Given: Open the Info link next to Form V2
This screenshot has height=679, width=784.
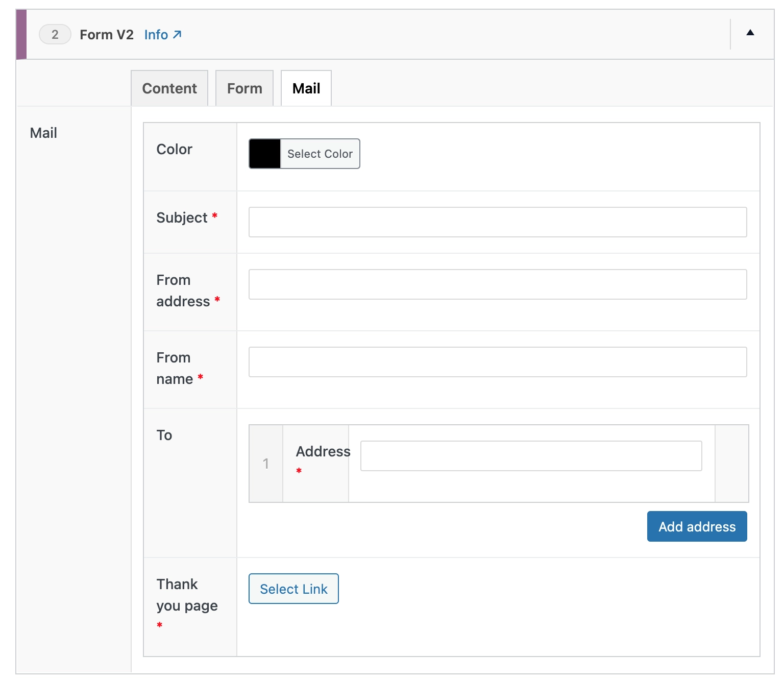Looking at the screenshot, I should (162, 35).
